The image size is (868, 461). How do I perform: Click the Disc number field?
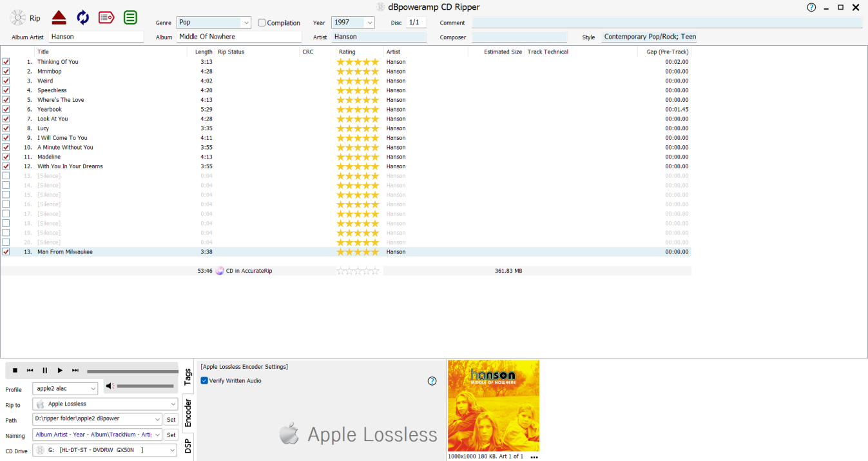(416, 23)
